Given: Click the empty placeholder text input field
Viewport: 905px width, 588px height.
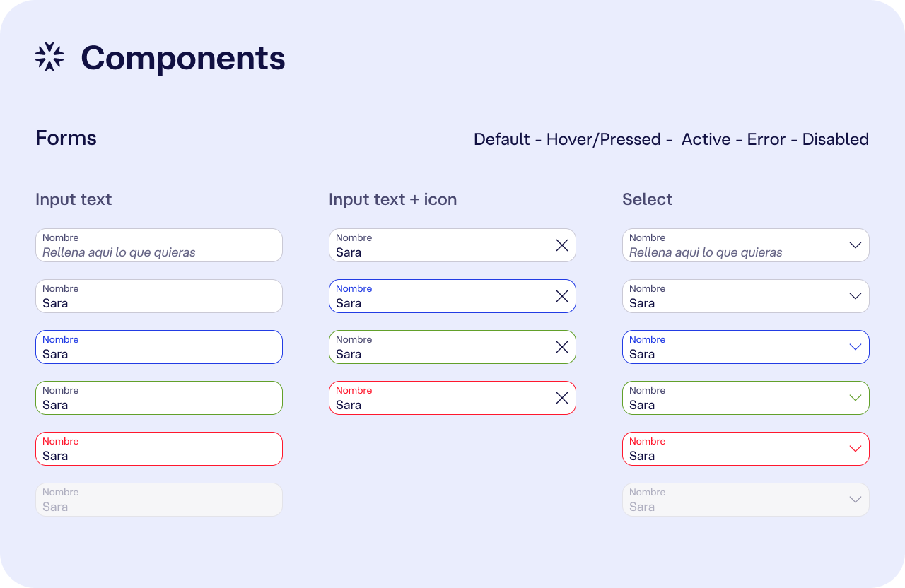Looking at the screenshot, I should (x=159, y=245).
